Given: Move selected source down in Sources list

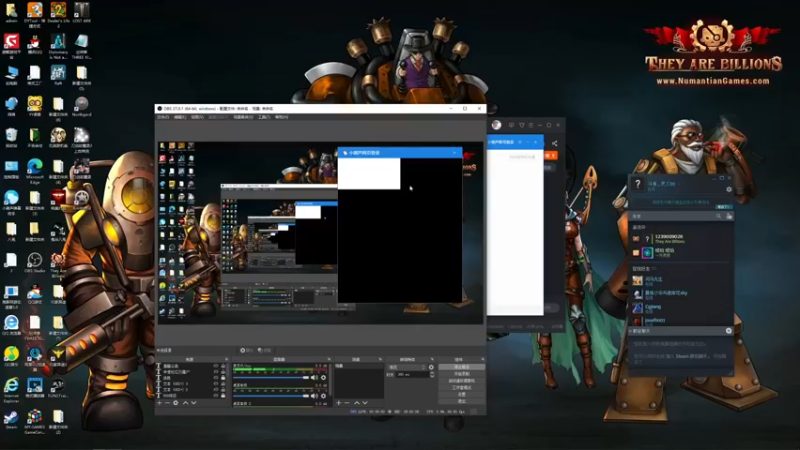Looking at the screenshot, I should click(193, 403).
